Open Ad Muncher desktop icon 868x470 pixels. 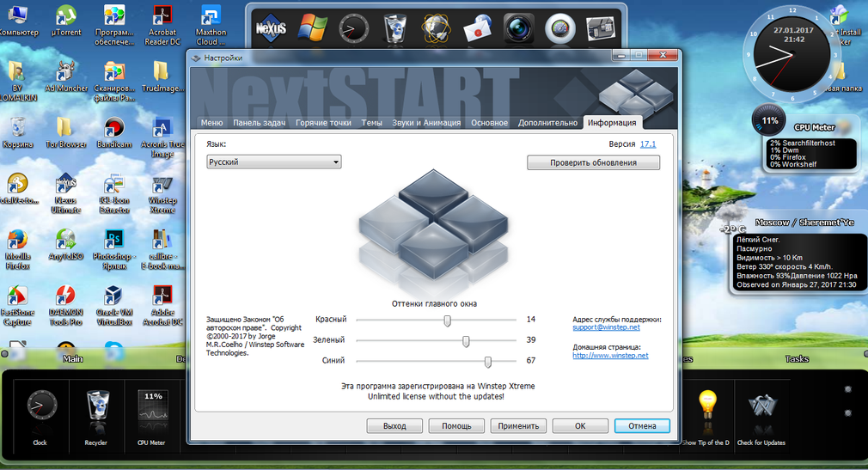click(66, 76)
